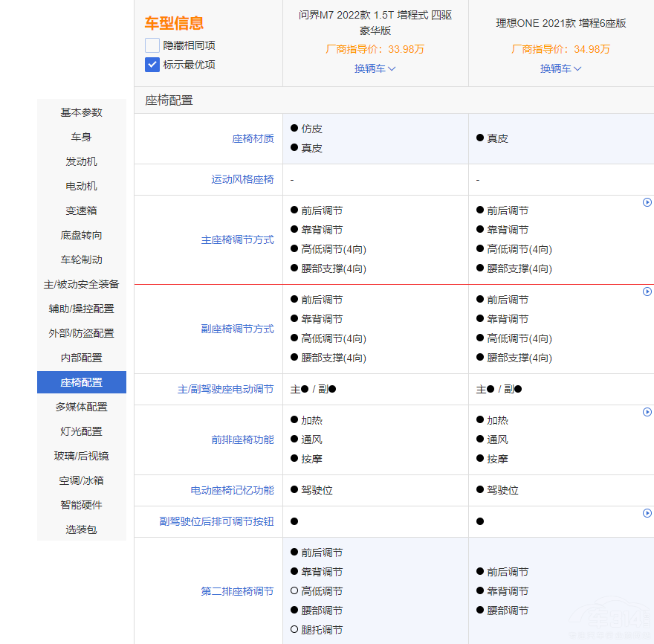Screen dimensions: 654x644
Task: Jump to 多媒体配置 section
Action: [82, 407]
